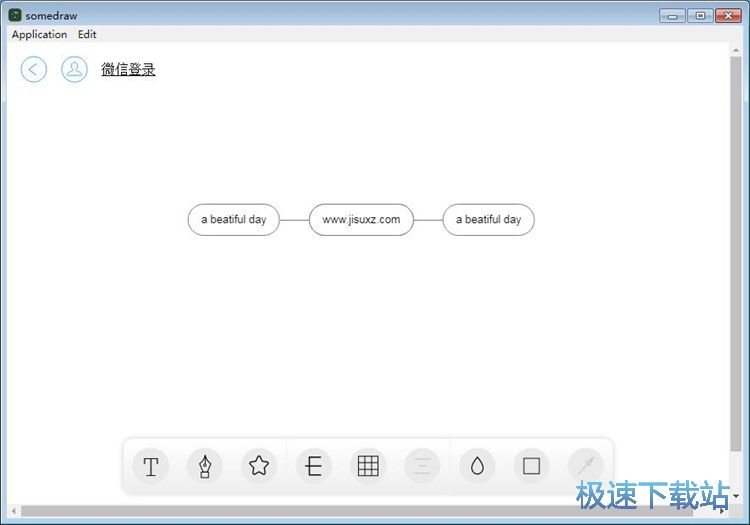Select the Text tool icon
The image size is (750, 525).
tap(151, 466)
